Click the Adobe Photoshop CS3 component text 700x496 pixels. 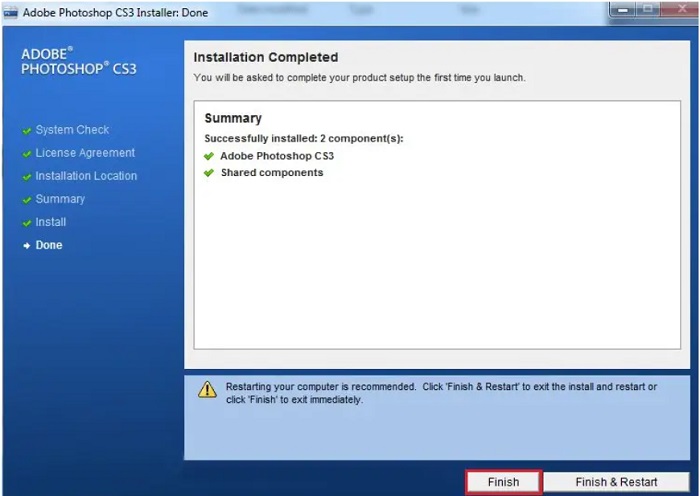pos(277,156)
